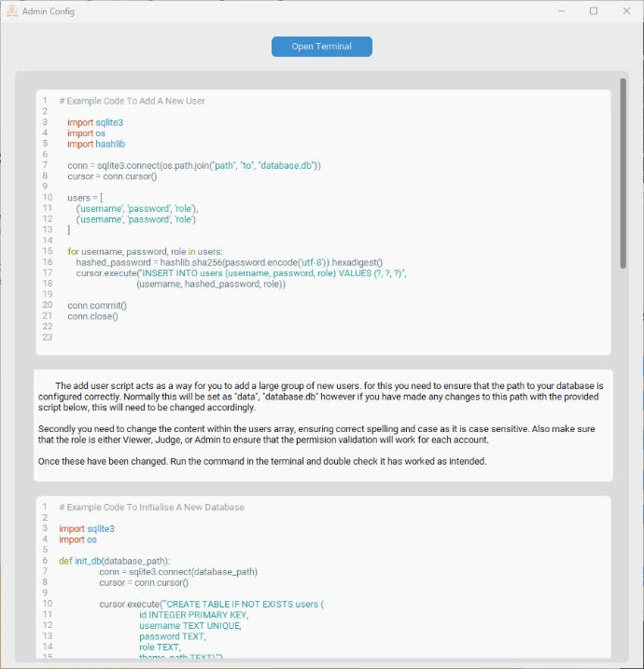Click the sentence 'Once these have been changed'
Image resolution: width=644 pixels, height=669 pixels.
(x=262, y=462)
